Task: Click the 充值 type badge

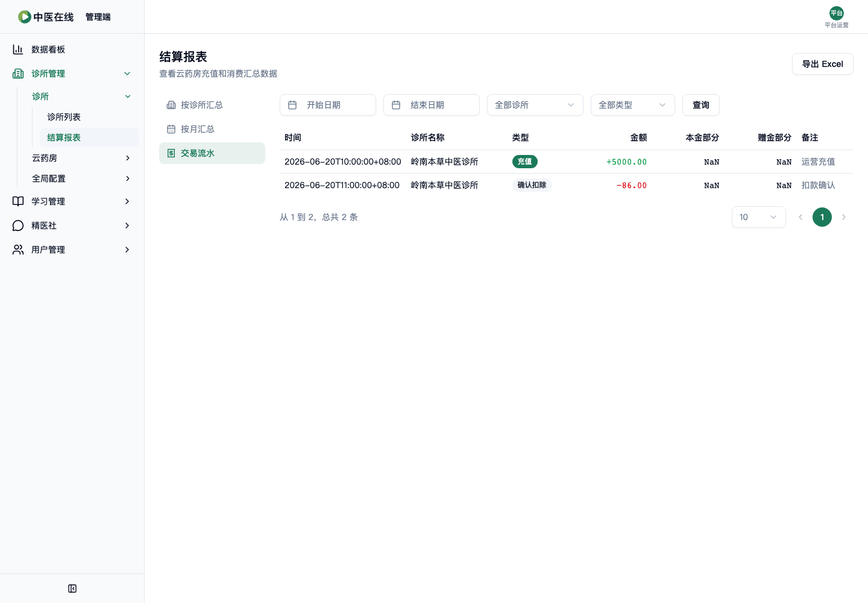Action: pyautogui.click(x=525, y=162)
